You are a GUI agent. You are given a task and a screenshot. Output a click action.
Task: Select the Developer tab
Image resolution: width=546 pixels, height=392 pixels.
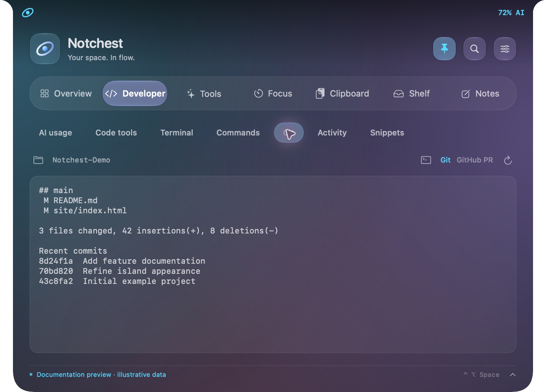(x=135, y=93)
